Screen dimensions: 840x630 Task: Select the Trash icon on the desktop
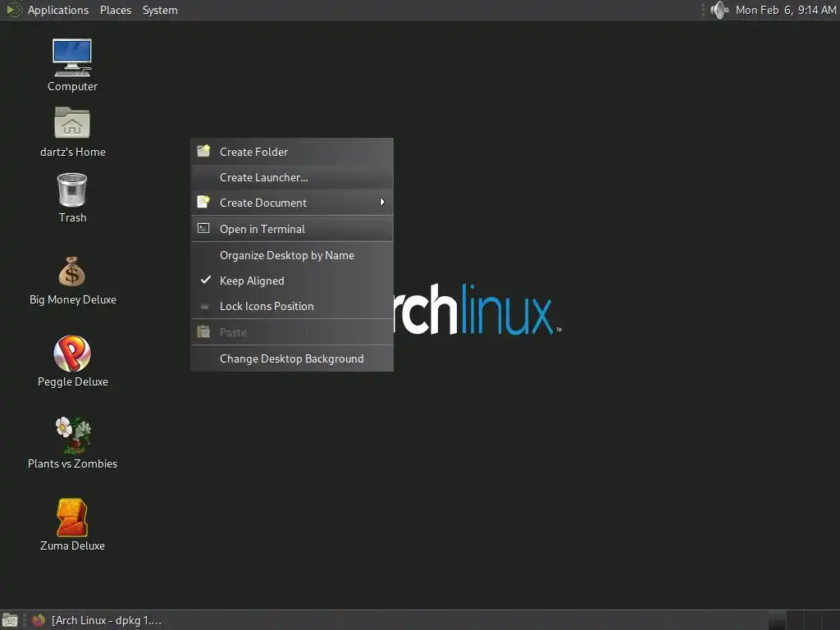(72, 189)
